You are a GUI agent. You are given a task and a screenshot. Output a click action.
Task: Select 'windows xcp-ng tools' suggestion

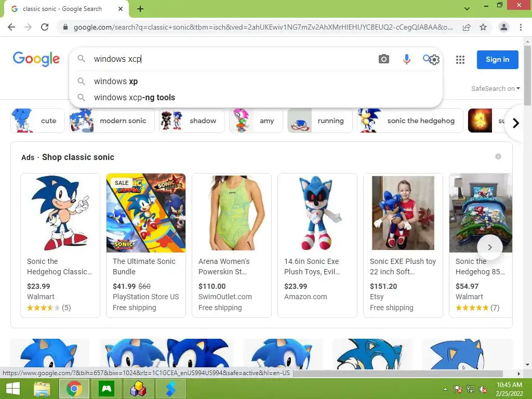(256, 97)
